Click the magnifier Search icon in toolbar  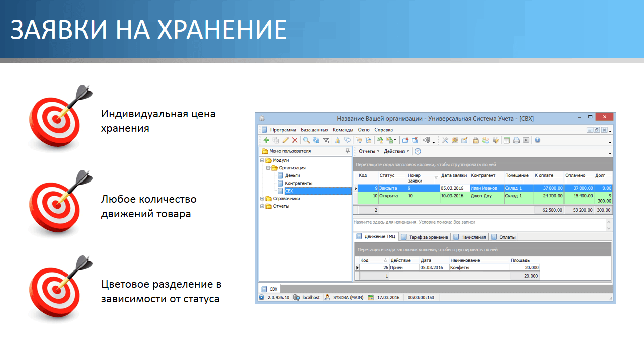tap(306, 140)
